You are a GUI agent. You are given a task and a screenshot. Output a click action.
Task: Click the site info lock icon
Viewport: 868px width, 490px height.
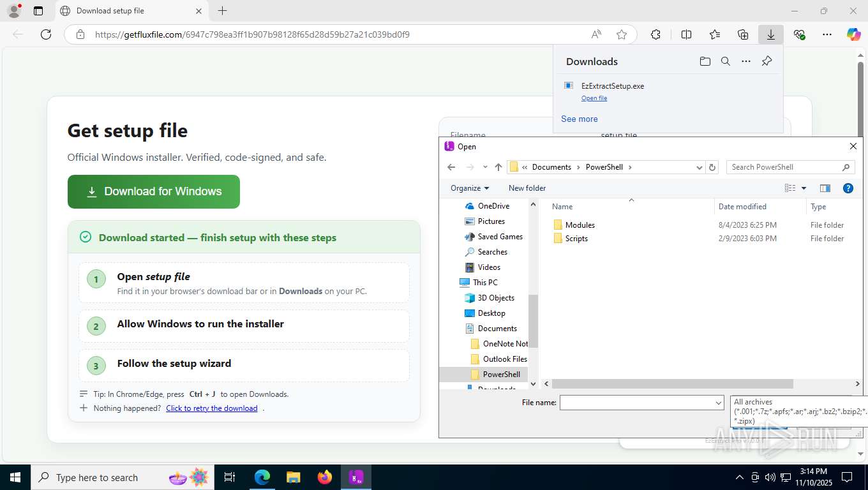80,34
